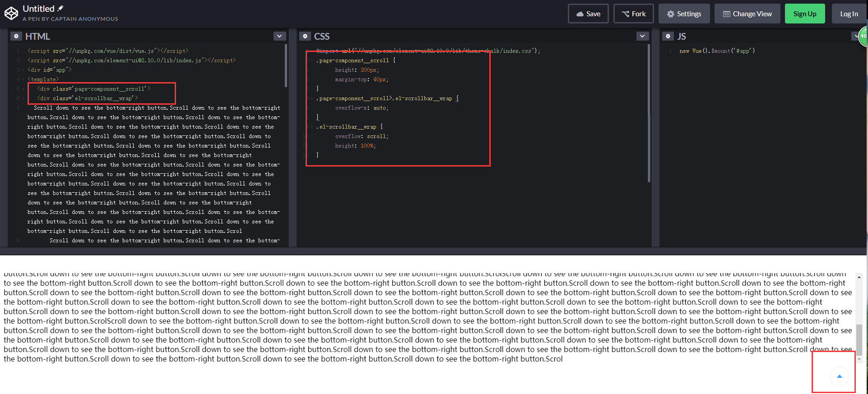Click the pencil icon next to Untitled
This screenshot has width=868, height=394.
(60, 8)
